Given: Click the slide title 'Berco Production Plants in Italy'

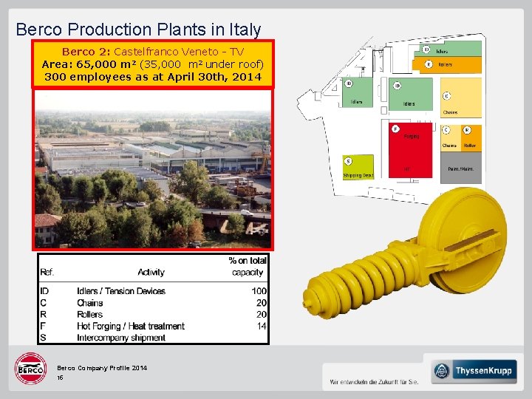Looking at the screenshot, I should tap(138, 30).
